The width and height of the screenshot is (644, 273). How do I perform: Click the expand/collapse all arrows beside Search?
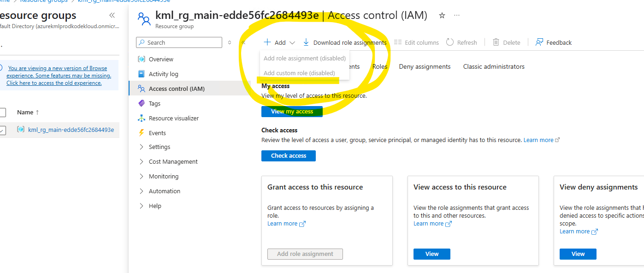tap(230, 42)
